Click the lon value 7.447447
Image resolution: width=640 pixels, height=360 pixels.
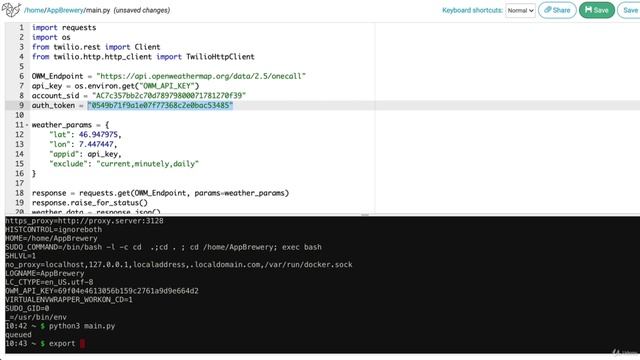96,144
